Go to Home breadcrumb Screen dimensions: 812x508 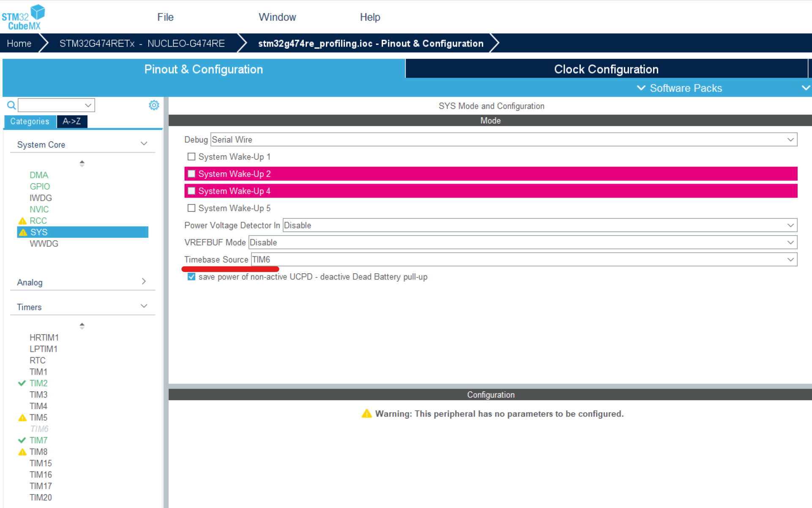point(19,44)
